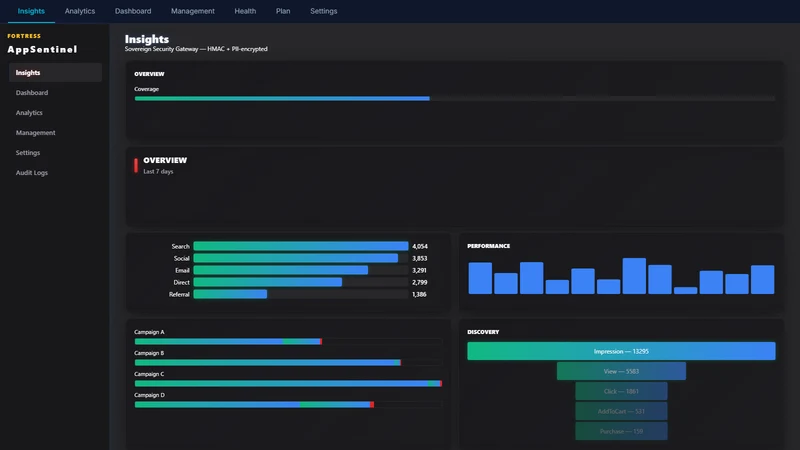Click the shortest bar in Performance chart
The height and width of the screenshot is (450, 800).
(x=685, y=290)
